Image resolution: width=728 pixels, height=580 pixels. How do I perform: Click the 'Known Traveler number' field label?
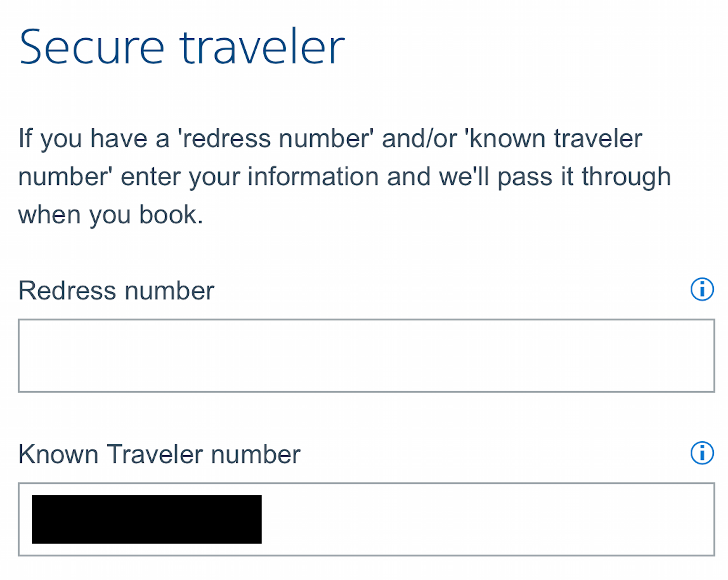pos(159,454)
